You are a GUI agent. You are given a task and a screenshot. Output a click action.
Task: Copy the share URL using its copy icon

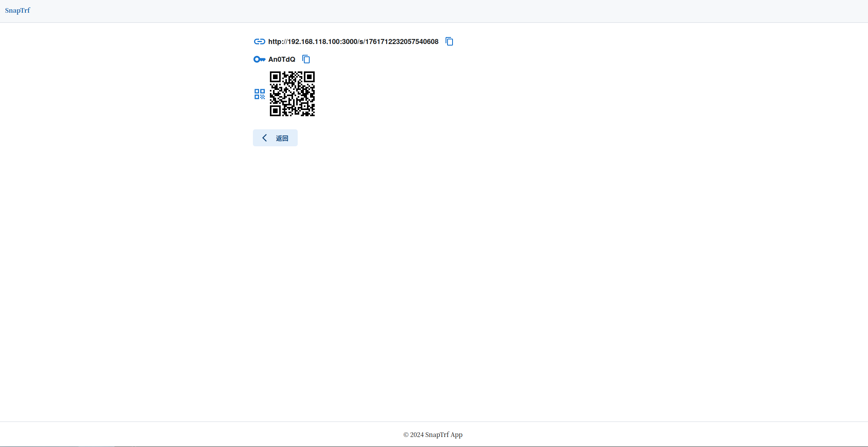(x=449, y=41)
